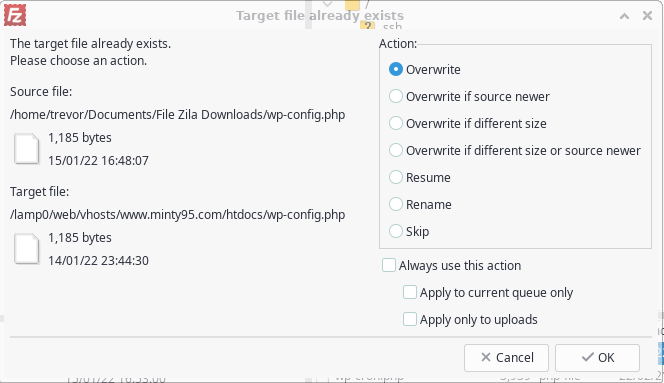This screenshot has height=383, width=664.
Task: Click the target path /lamp0/web/vhosts/www.minty95.com/htdocs/wp-config.php
Action: point(177,215)
